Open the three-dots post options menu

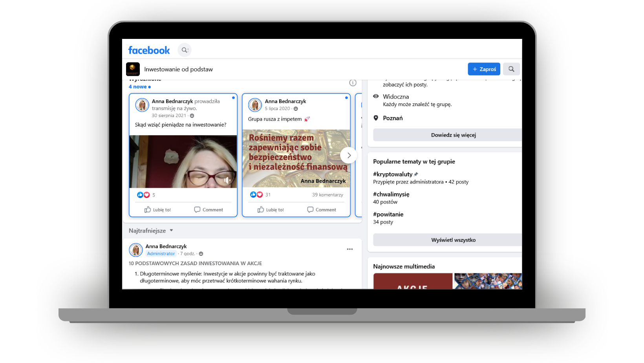(350, 249)
